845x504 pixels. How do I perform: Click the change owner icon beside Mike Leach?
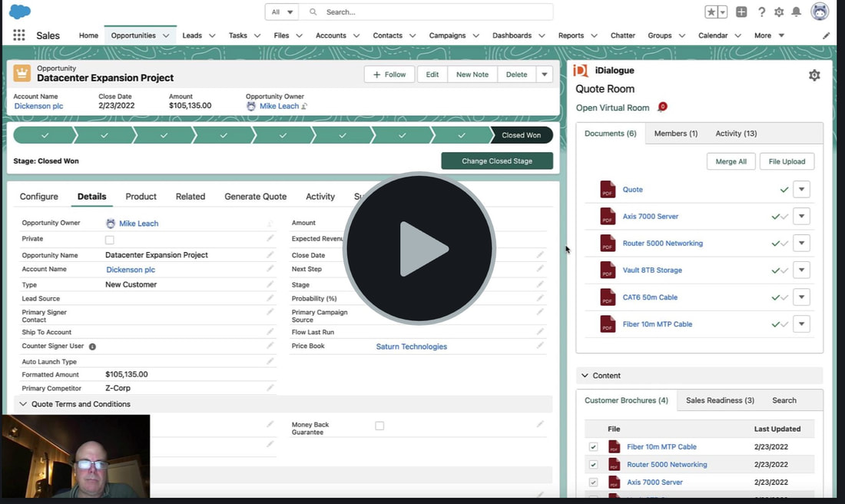pyautogui.click(x=304, y=106)
